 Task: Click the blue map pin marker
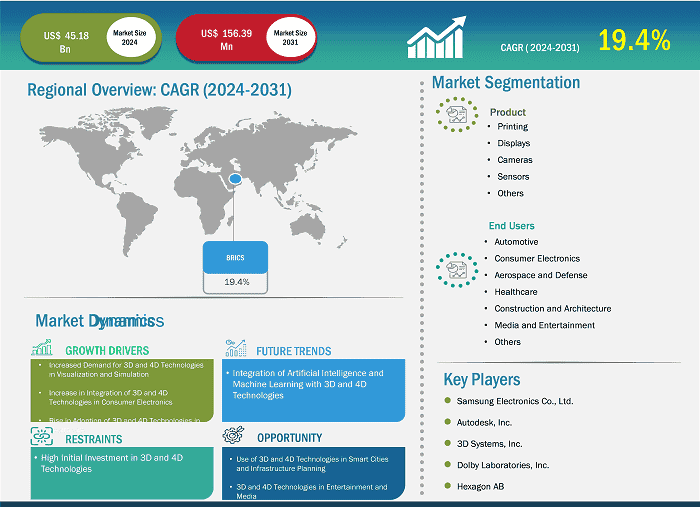[x=235, y=179]
